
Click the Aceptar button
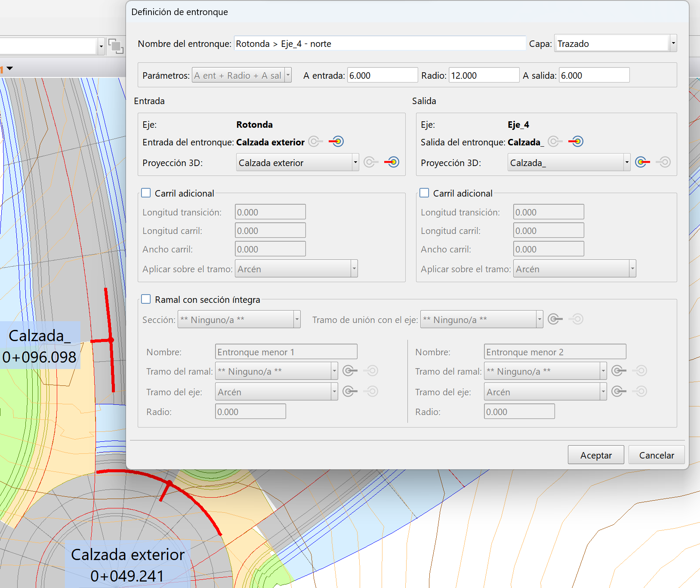pos(595,455)
